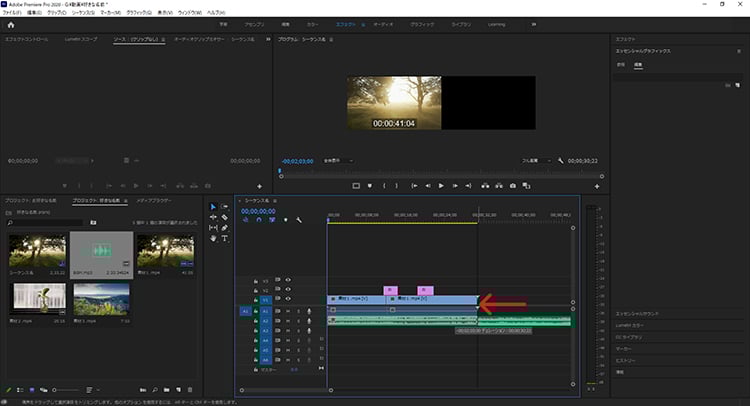Select the Slip tool
Image resolution: width=750 pixels, height=406 pixels.
point(213,228)
